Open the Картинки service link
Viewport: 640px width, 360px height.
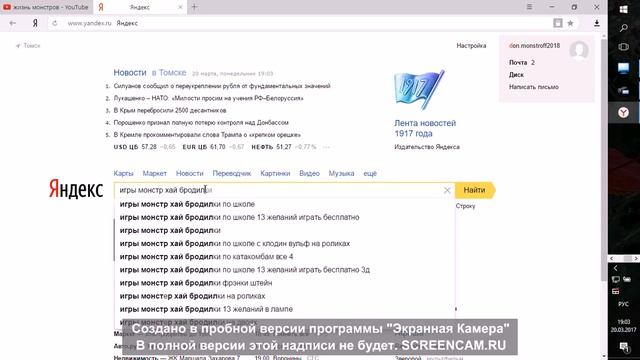point(275,173)
